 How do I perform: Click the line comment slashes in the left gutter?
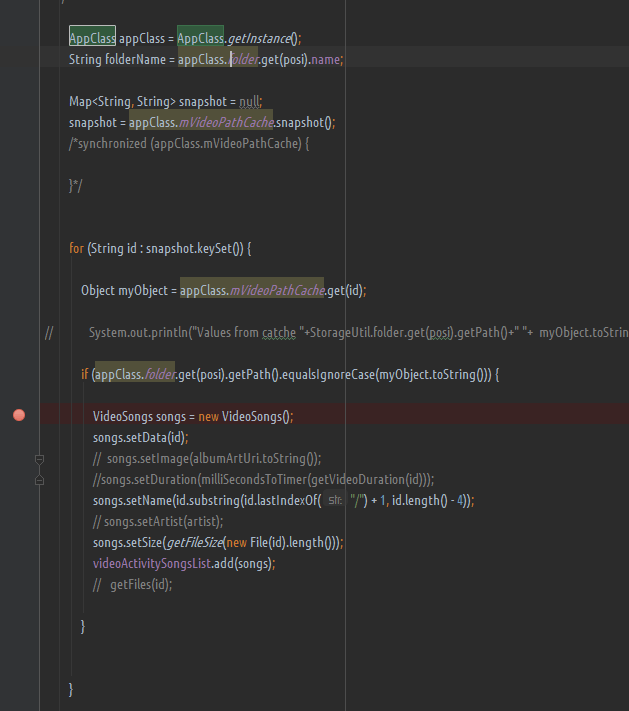pyautogui.click(x=49, y=333)
